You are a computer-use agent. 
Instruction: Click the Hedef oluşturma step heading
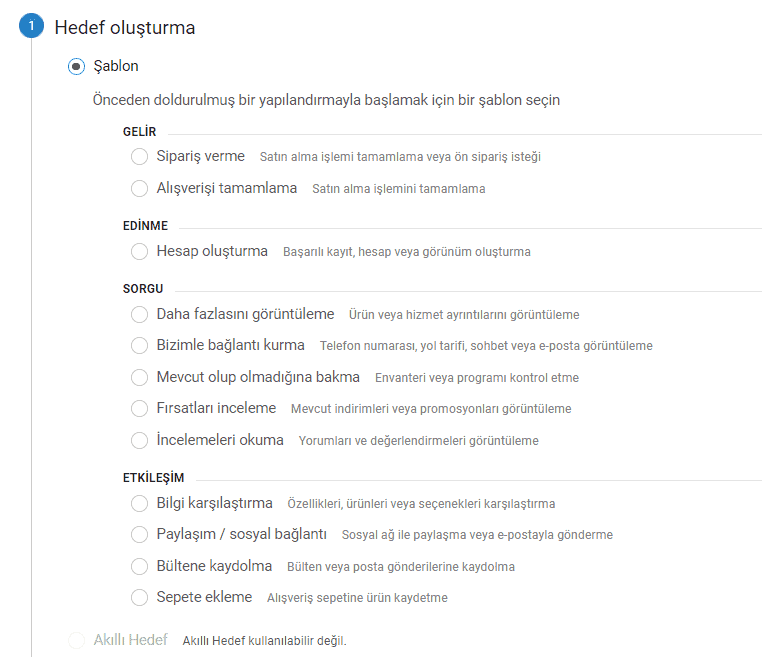pyautogui.click(x=124, y=28)
